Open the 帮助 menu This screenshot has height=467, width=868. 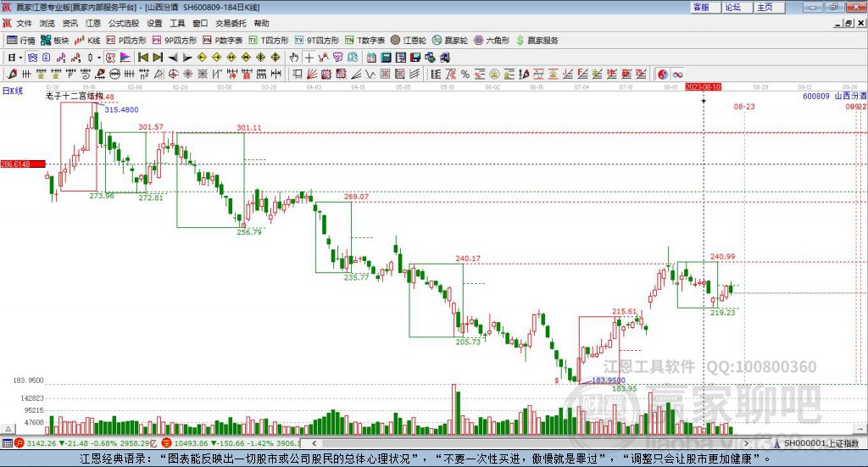(261, 23)
